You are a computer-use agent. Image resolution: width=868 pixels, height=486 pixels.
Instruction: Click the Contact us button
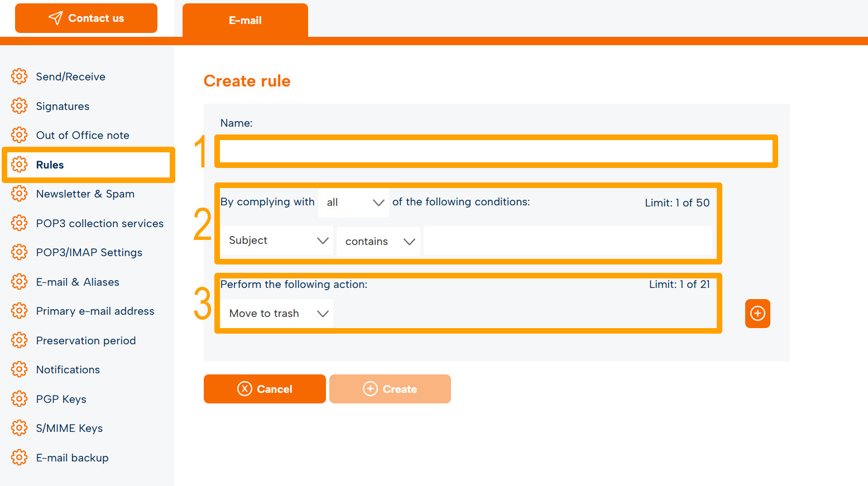click(x=86, y=18)
